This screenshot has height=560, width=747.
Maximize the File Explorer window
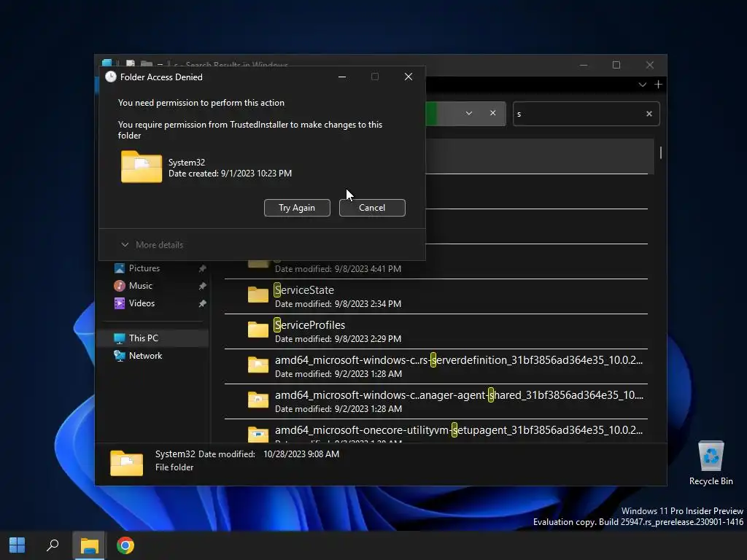616,65
